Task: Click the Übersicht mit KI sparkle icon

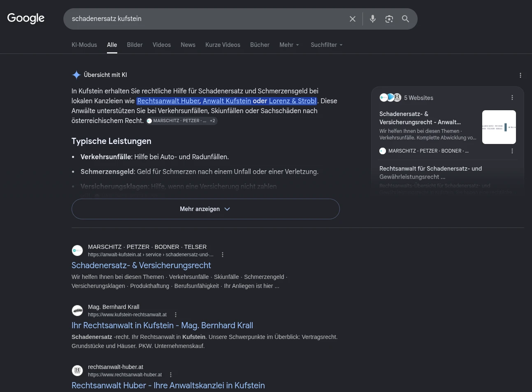Action: (76, 75)
